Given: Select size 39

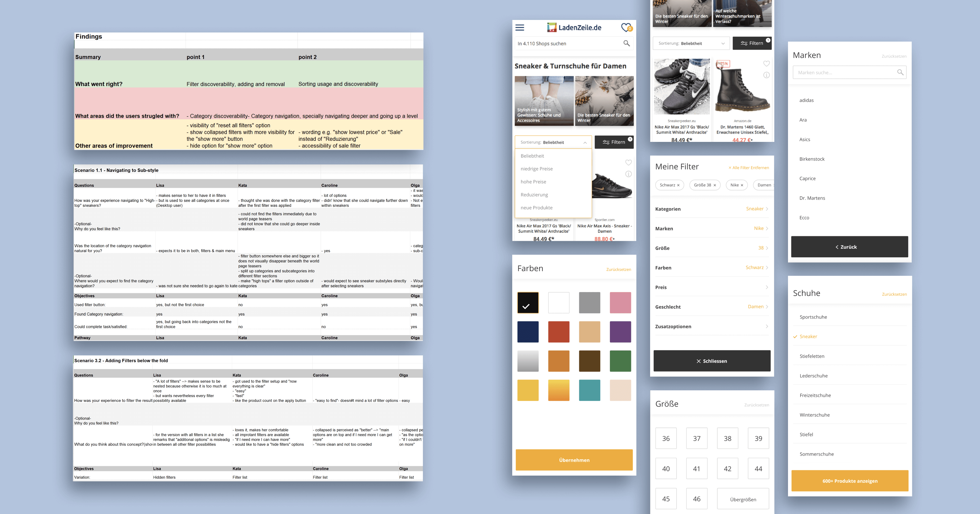Looking at the screenshot, I should [758, 438].
